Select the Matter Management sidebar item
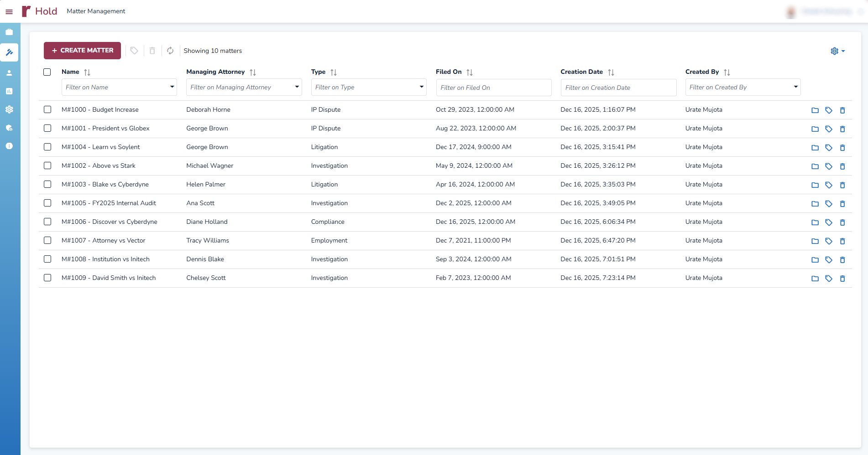The height and width of the screenshot is (455, 868). click(x=9, y=52)
